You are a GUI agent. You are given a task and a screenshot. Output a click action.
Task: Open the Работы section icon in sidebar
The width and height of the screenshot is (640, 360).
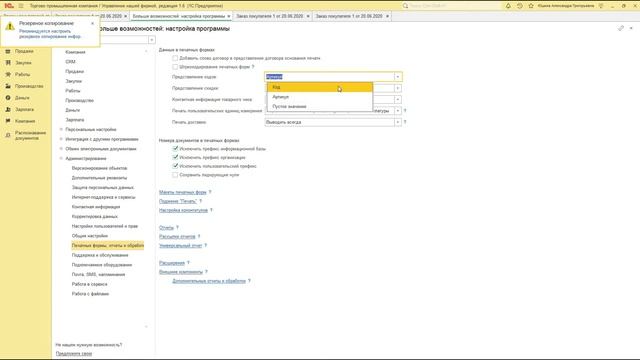pyautogui.click(x=8, y=74)
